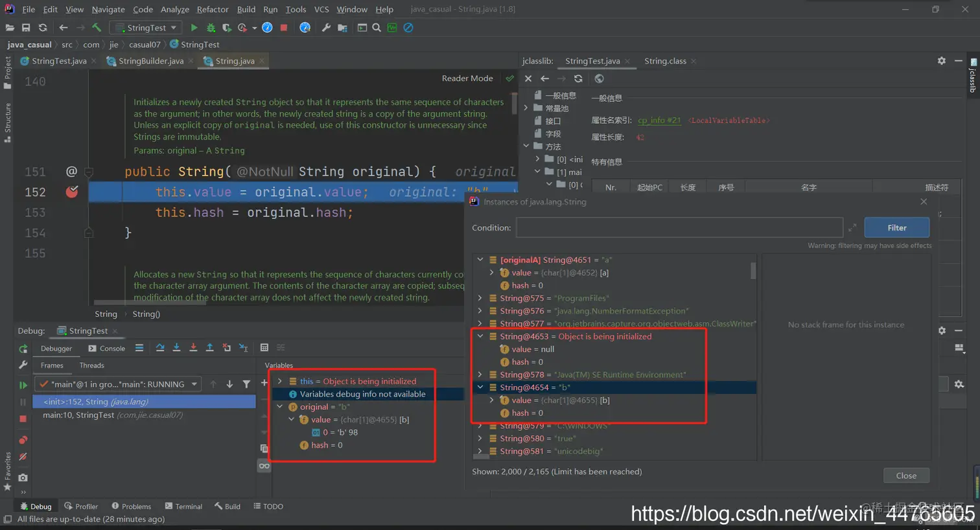Open String.class tab in jclasslib
This screenshot has height=530, width=980.
pyautogui.click(x=665, y=61)
